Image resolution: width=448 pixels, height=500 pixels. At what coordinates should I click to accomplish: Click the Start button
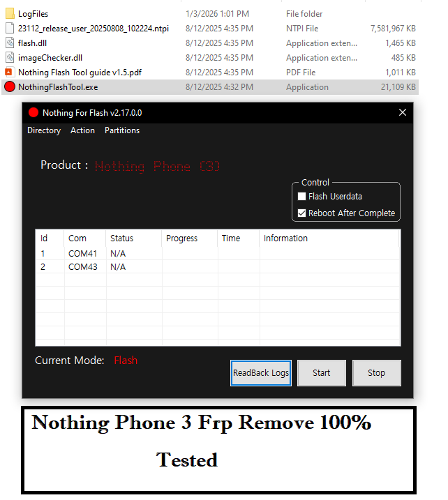321,373
